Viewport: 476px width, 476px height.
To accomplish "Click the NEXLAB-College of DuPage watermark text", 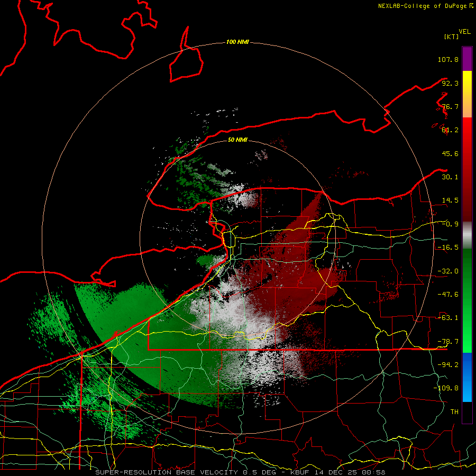I will click(422, 6).
